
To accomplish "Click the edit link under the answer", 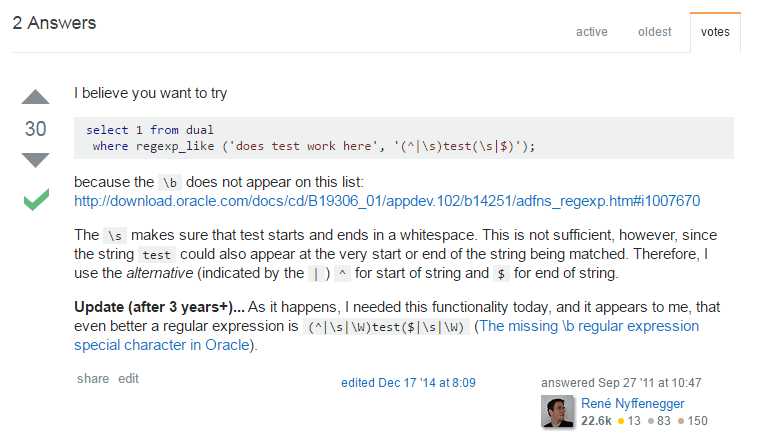I will [x=128, y=379].
